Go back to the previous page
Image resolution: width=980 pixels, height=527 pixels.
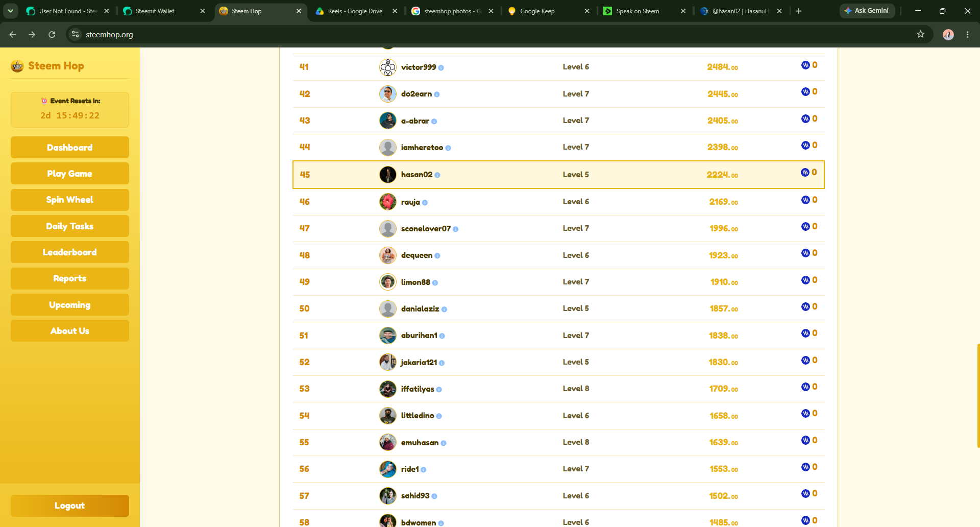(x=13, y=34)
